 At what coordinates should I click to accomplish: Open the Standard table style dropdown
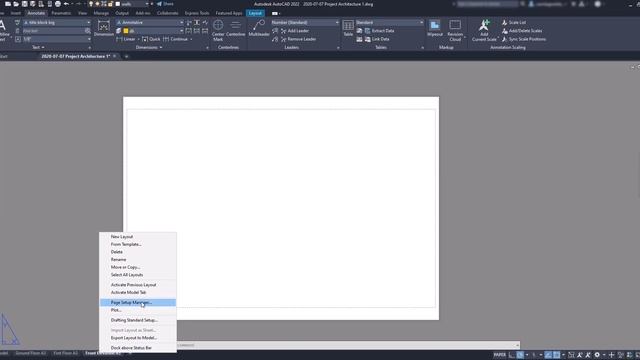click(389, 22)
